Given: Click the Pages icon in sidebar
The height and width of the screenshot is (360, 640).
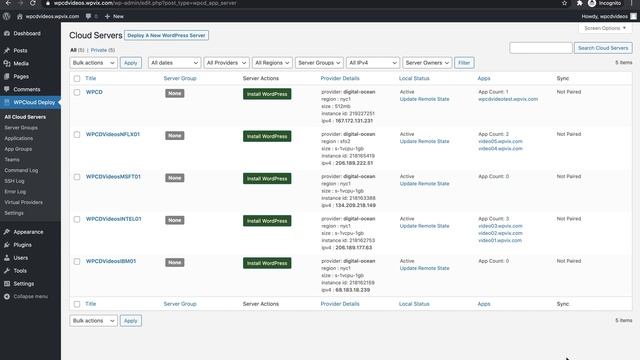Looking at the screenshot, I should click(7, 76).
